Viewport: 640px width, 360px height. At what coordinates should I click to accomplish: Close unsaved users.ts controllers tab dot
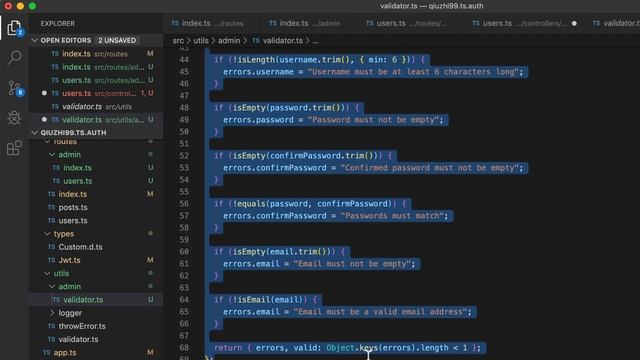pos(574,23)
